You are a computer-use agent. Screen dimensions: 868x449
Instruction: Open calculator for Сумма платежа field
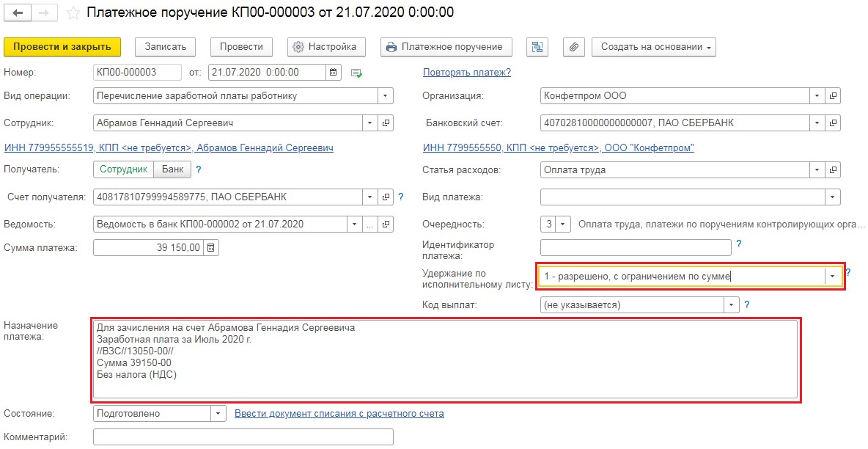point(211,248)
